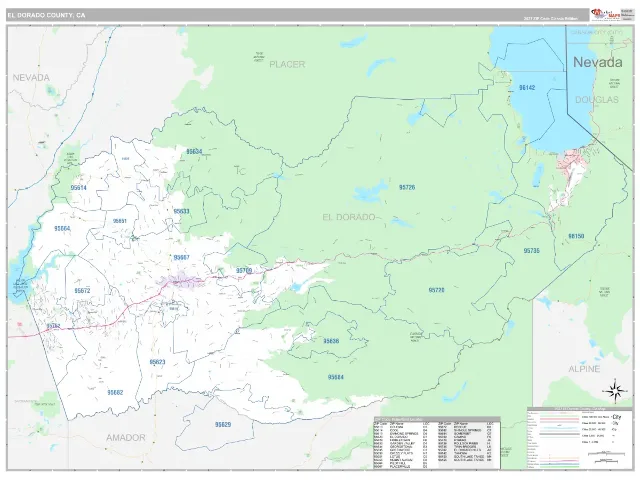
Task: Select ZIP code label 95633
Action: pos(181,211)
